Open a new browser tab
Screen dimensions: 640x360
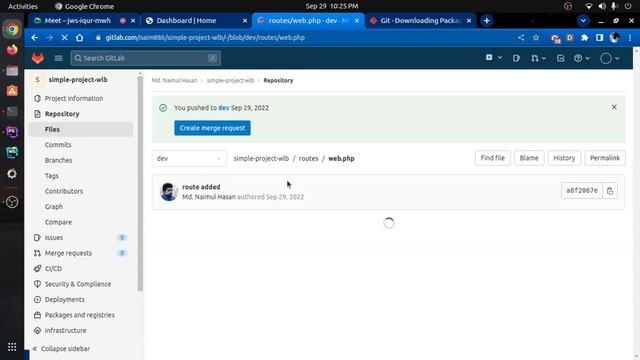[487, 21]
